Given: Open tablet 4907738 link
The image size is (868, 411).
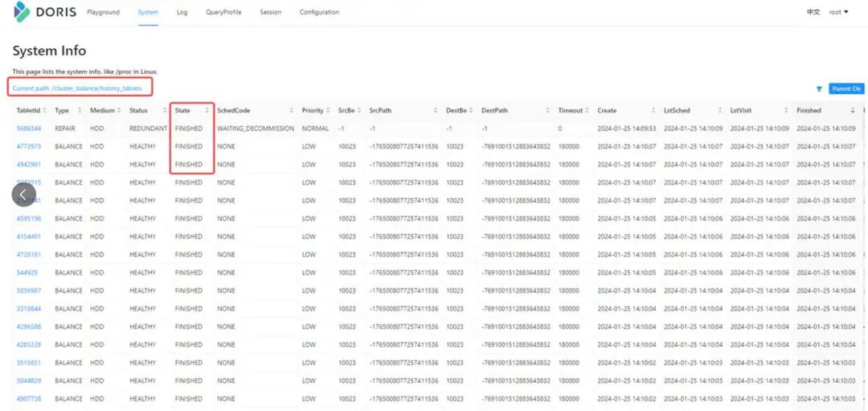Looking at the screenshot, I should click(29, 399).
